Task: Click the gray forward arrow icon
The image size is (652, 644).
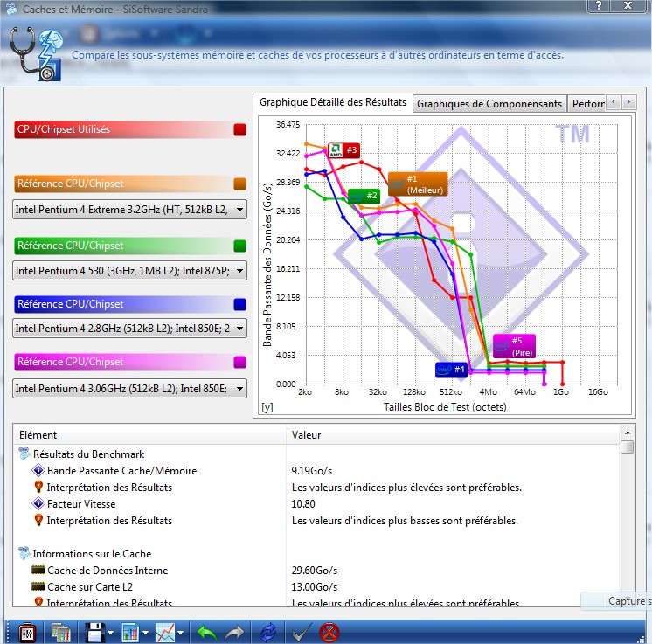Action: click(234, 633)
